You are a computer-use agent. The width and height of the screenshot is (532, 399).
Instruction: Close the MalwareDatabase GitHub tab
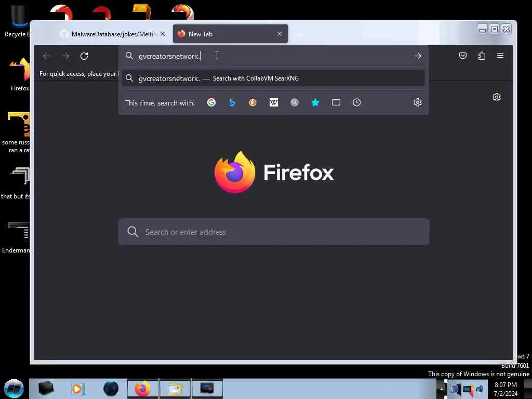[x=163, y=34]
